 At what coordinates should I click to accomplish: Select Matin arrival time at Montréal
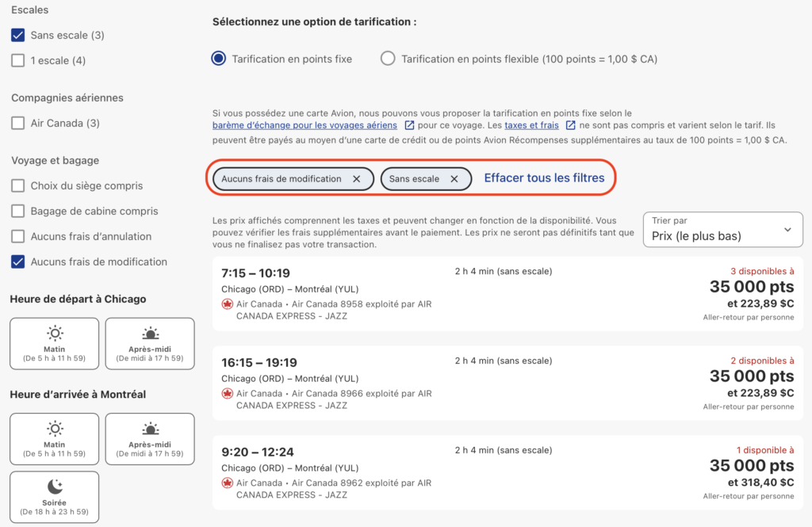[55, 439]
